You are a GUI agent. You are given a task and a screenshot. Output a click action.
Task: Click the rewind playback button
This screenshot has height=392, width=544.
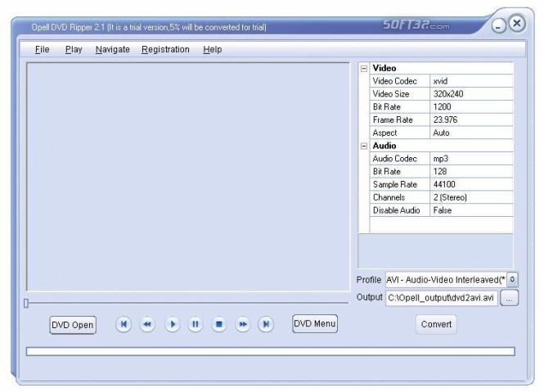[x=147, y=324]
